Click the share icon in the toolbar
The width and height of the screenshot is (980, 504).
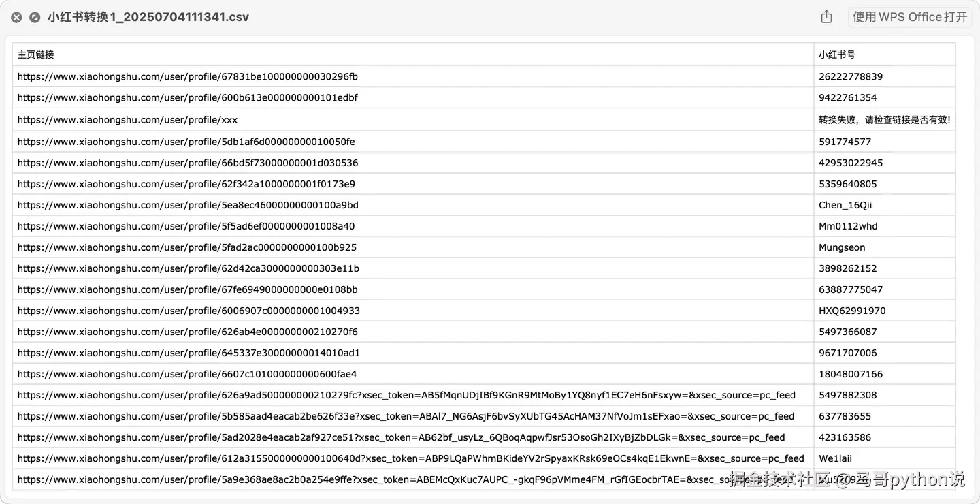826,16
